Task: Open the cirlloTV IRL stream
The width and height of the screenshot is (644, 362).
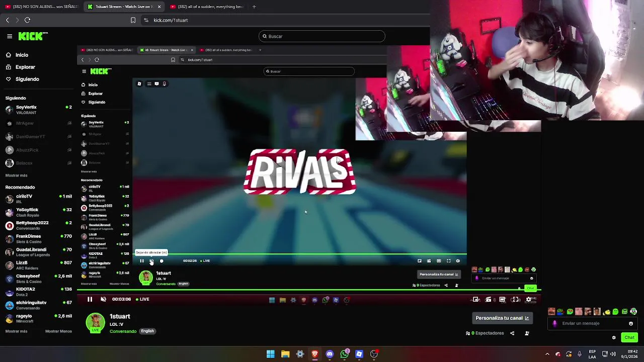Action: coord(38,199)
